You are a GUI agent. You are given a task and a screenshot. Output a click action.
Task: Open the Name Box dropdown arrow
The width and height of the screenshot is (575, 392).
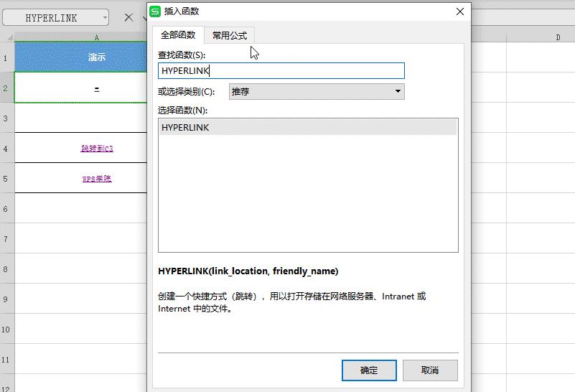pyautogui.click(x=105, y=17)
